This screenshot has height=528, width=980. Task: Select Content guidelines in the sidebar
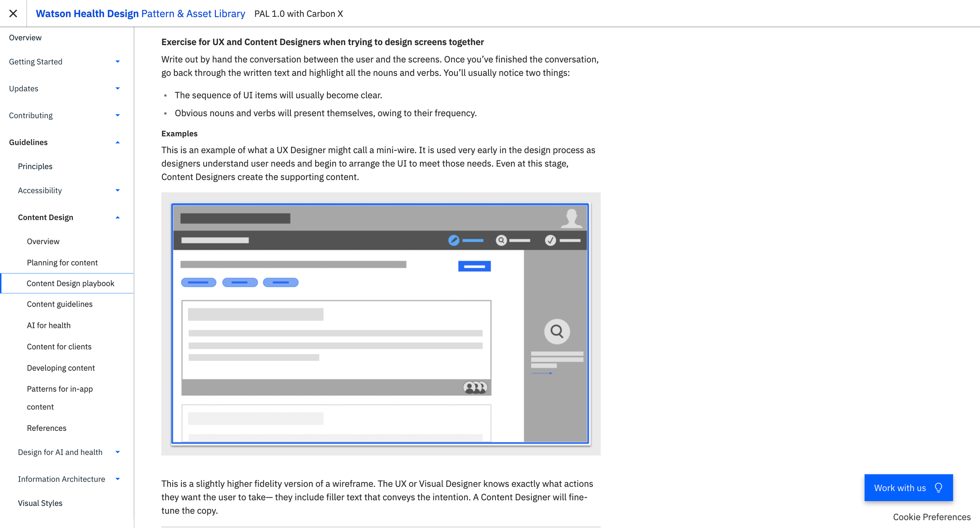click(x=60, y=304)
